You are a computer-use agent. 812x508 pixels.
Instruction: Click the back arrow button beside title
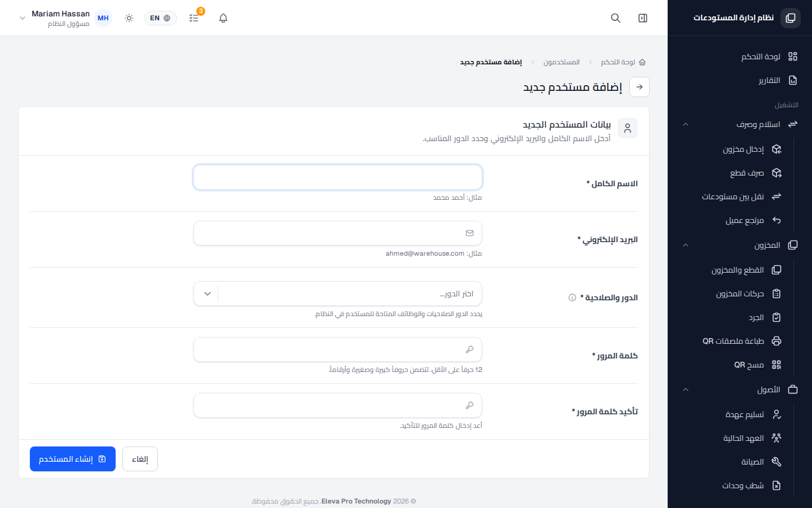[x=639, y=87]
